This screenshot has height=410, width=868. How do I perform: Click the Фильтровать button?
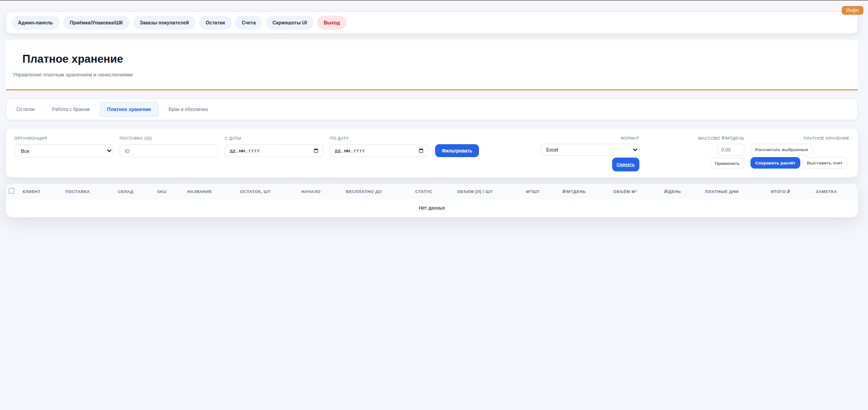(x=456, y=151)
